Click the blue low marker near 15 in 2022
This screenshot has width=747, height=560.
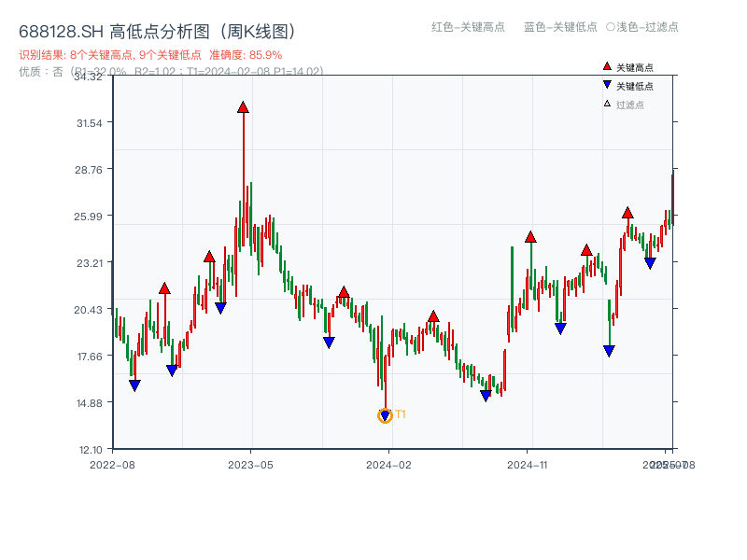[134, 384]
